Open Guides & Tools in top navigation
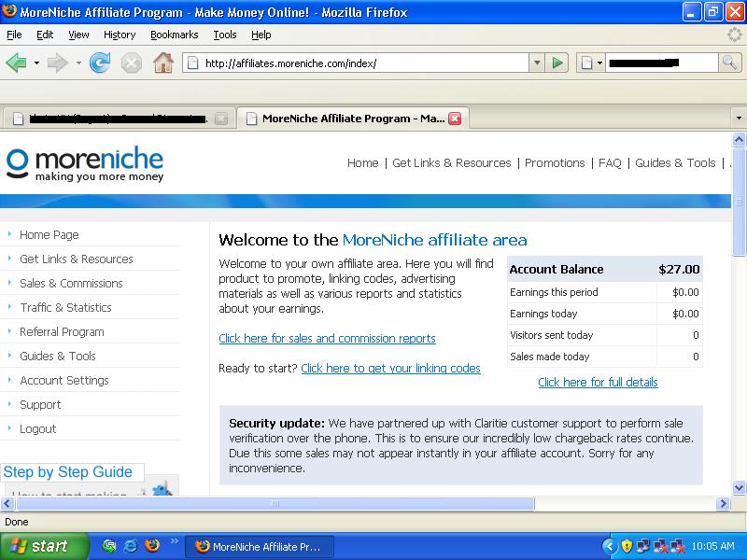Viewport: 747px width, 560px height. (x=675, y=163)
